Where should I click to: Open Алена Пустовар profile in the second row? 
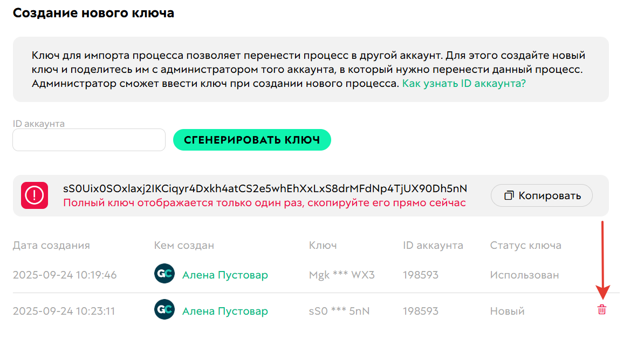[225, 311]
